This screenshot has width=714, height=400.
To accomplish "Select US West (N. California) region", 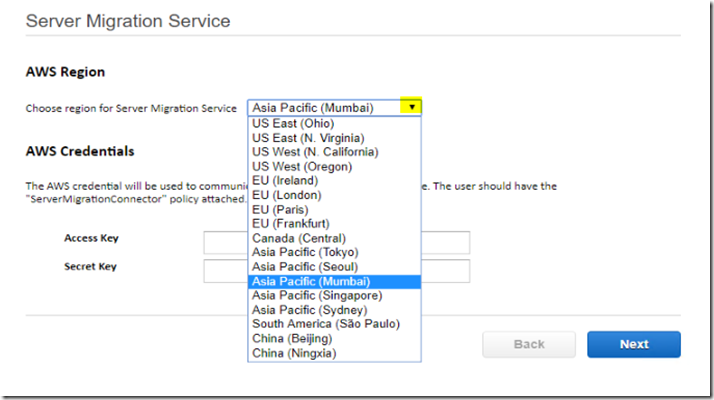I will 334,152.
